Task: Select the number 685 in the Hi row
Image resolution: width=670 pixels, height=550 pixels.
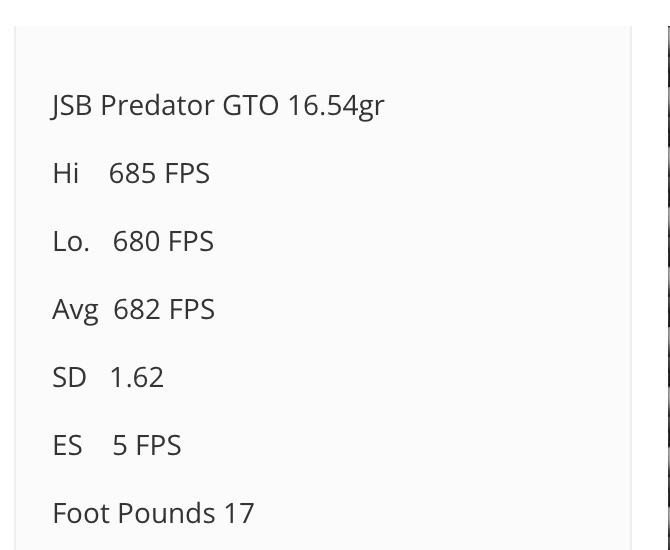Action: click(132, 174)
